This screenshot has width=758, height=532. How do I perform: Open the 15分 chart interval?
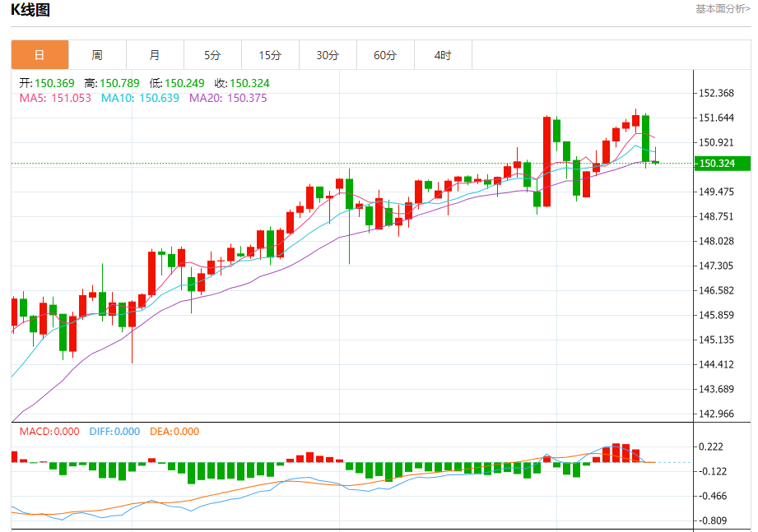[x=270, y=55]
